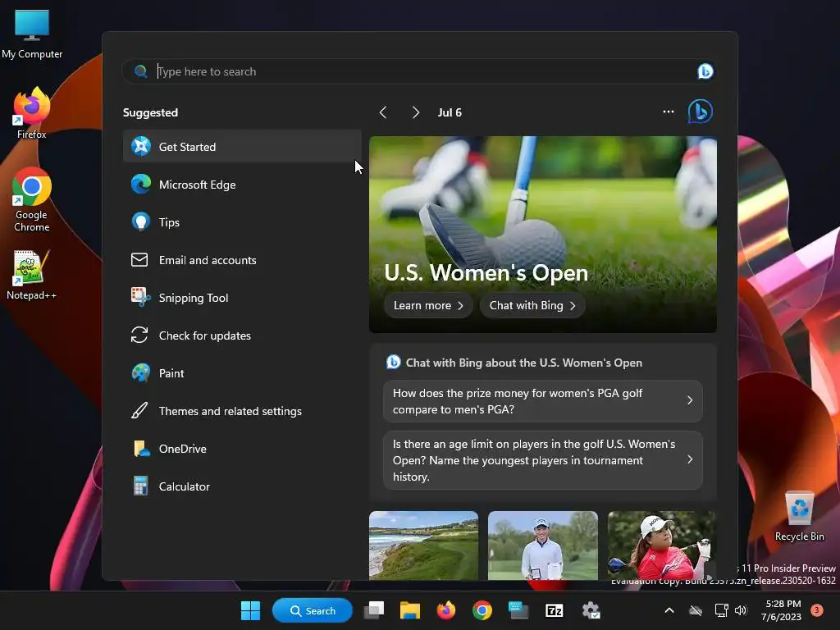Open age limit question about U.S. Women's Open
The height and width of the screenshot is (630, 840).
[543, 460]
